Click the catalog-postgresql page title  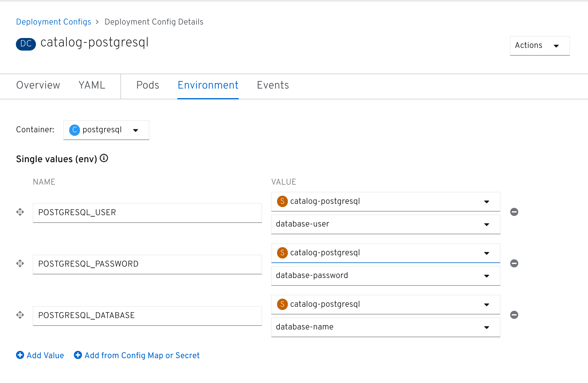(x=95, y=42)
